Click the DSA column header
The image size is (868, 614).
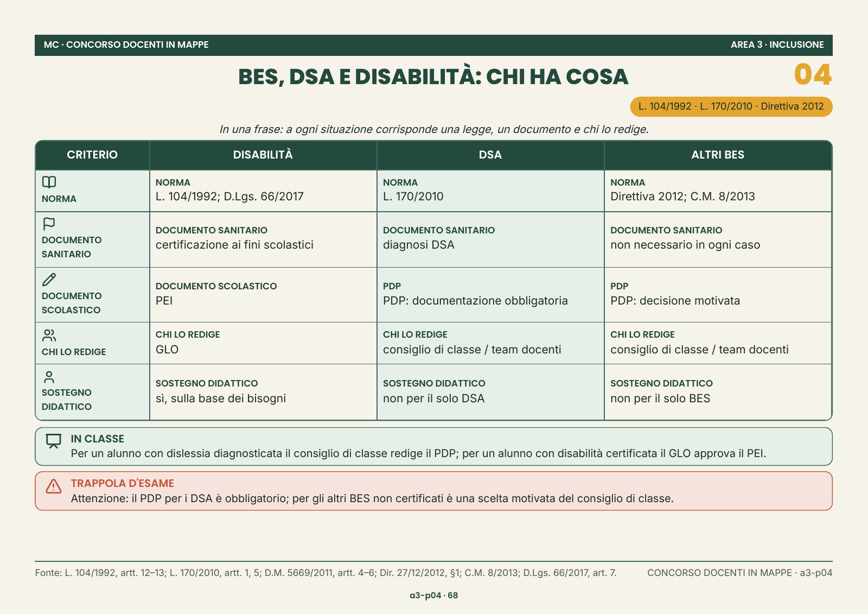click(x=490, y=155)
